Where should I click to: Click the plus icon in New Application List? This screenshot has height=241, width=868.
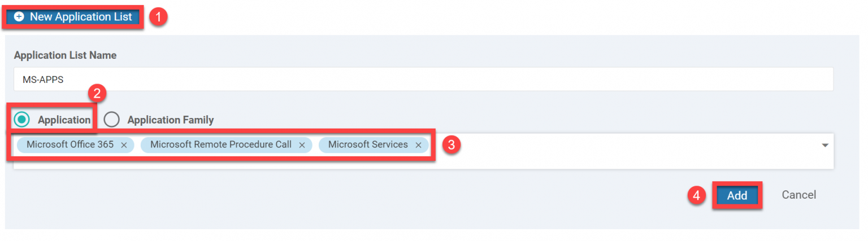click(x=19, y=17)
